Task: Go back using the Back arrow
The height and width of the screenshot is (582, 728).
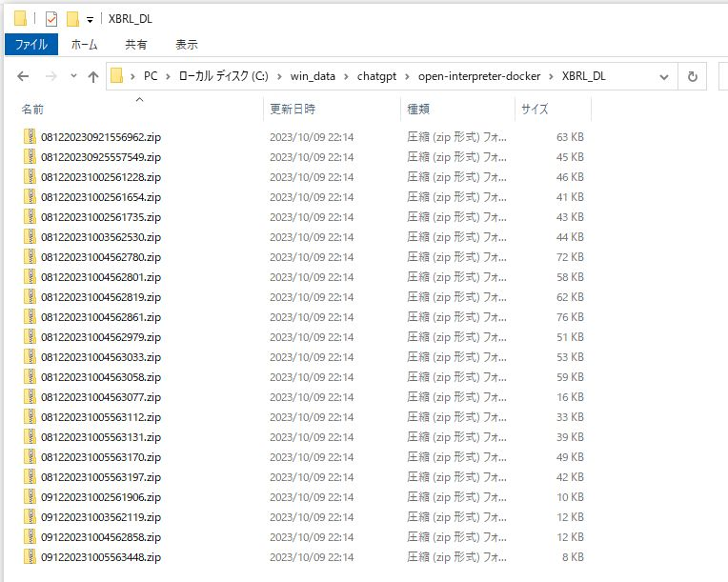Action: coord(23,76)
